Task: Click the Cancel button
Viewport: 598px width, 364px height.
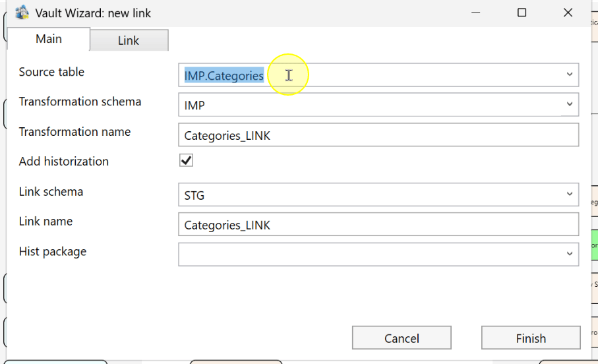Action: point(402,338)
